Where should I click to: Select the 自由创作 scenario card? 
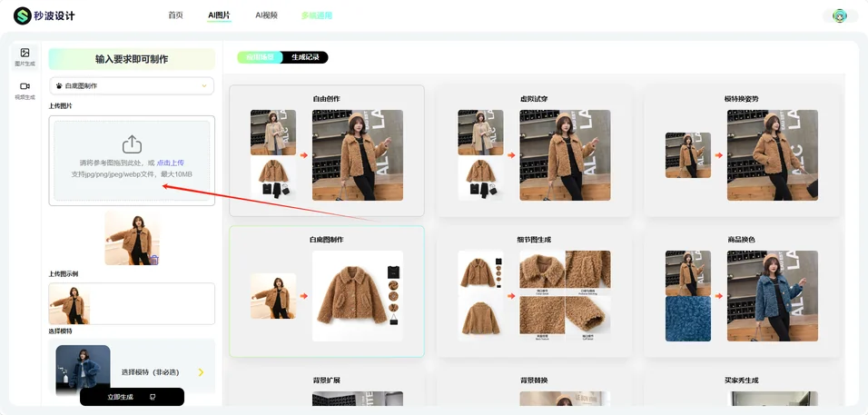[327, 151]
